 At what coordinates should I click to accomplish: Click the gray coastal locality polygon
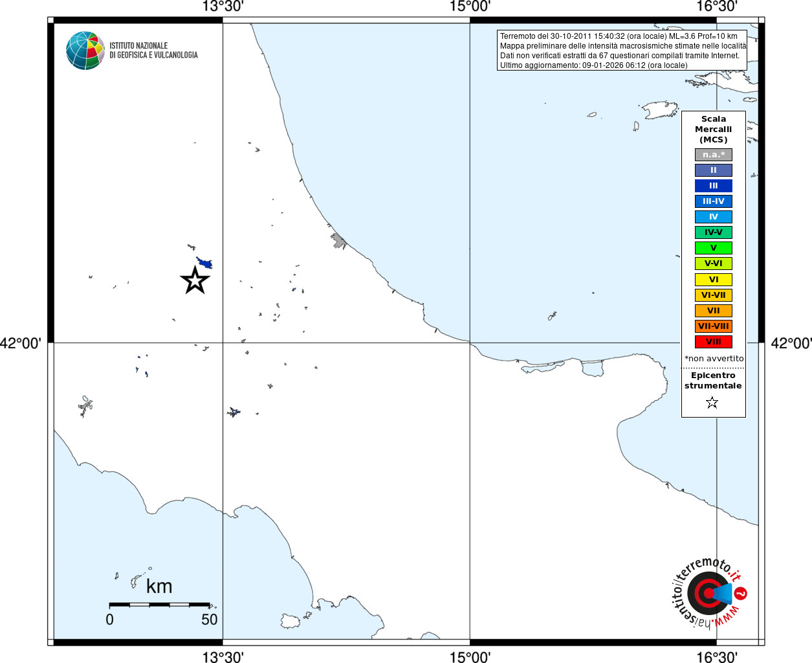click(338, 241)
